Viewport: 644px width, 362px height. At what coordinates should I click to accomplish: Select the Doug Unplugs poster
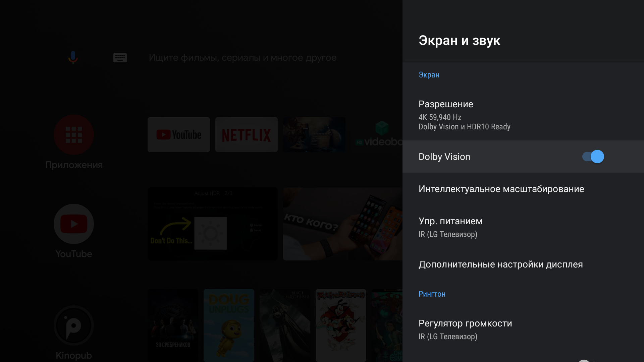coord(229,325)
